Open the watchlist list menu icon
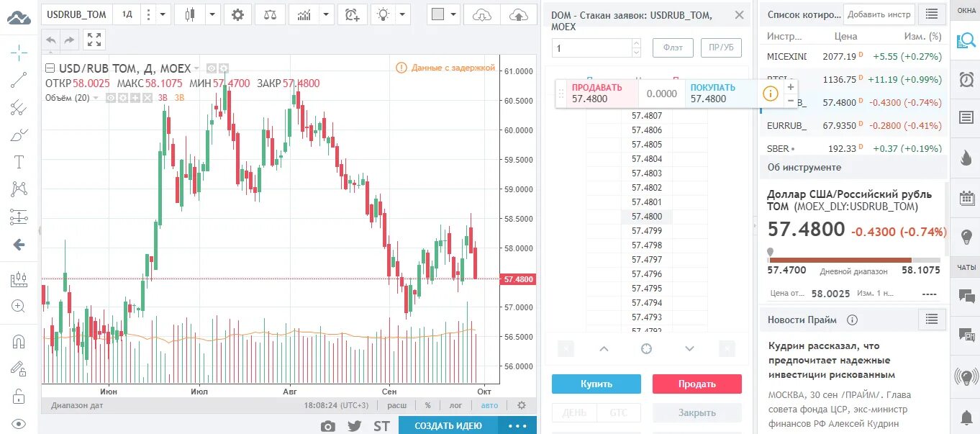 pyautogui.click(x=933, y=14)
